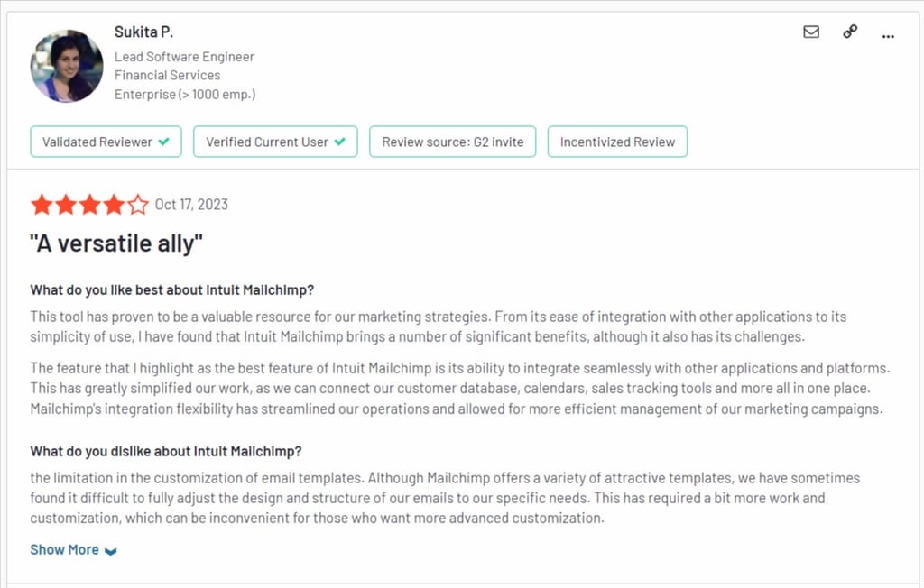Click the first orange rating star
The height and width of the screenshot is (588, 924).
42,205
